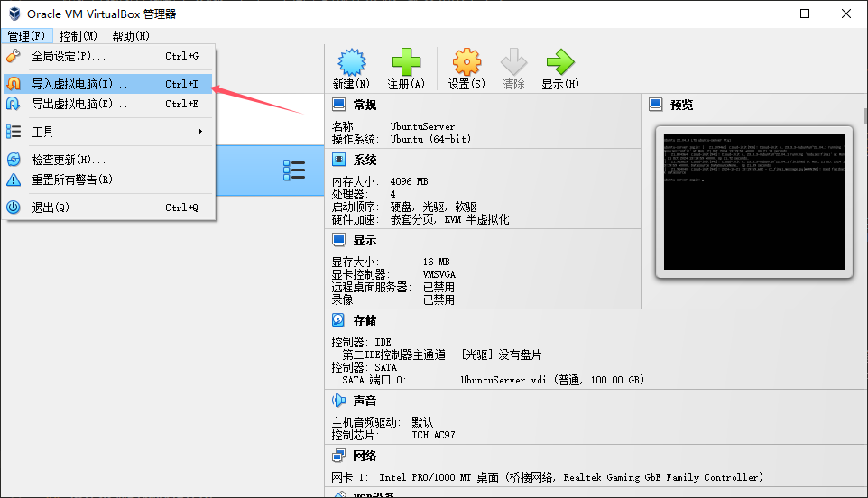
Task: Click the 声音 (Audio) speaker icon
Action: point(338,400)
